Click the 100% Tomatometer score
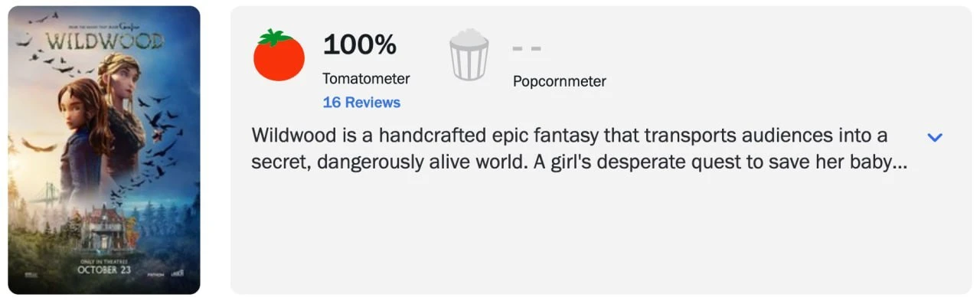The width and height of the screenshot is (980, 304). (360, 44)
